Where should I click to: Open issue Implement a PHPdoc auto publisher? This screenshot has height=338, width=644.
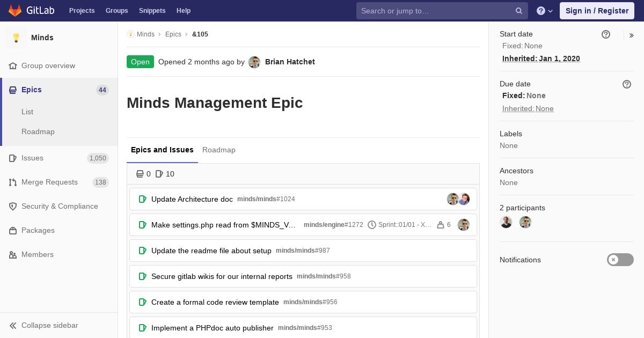click(x=213, y=328)
